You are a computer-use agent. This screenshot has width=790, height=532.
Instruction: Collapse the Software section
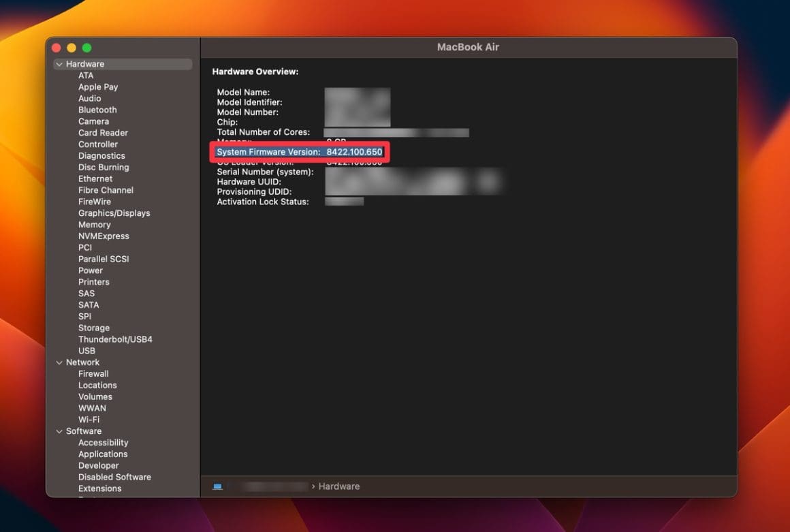[59, 431]
